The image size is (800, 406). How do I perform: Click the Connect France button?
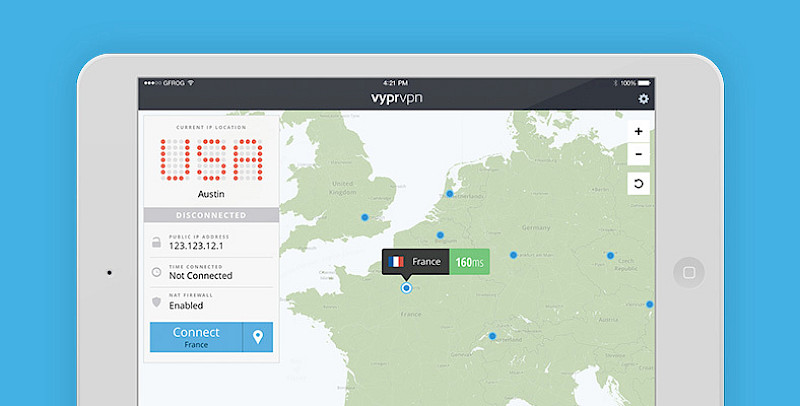click(196, 337)
